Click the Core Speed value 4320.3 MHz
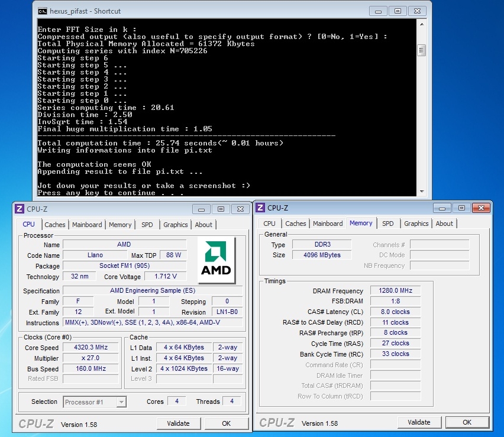Screen dimensions: 504x437 [91, 347]
